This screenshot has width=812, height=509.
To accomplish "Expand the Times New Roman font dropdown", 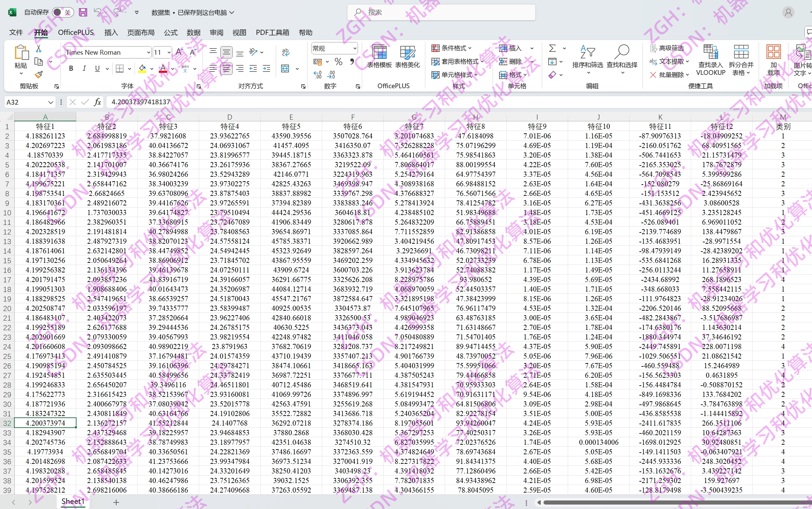I will click(148, 52).
